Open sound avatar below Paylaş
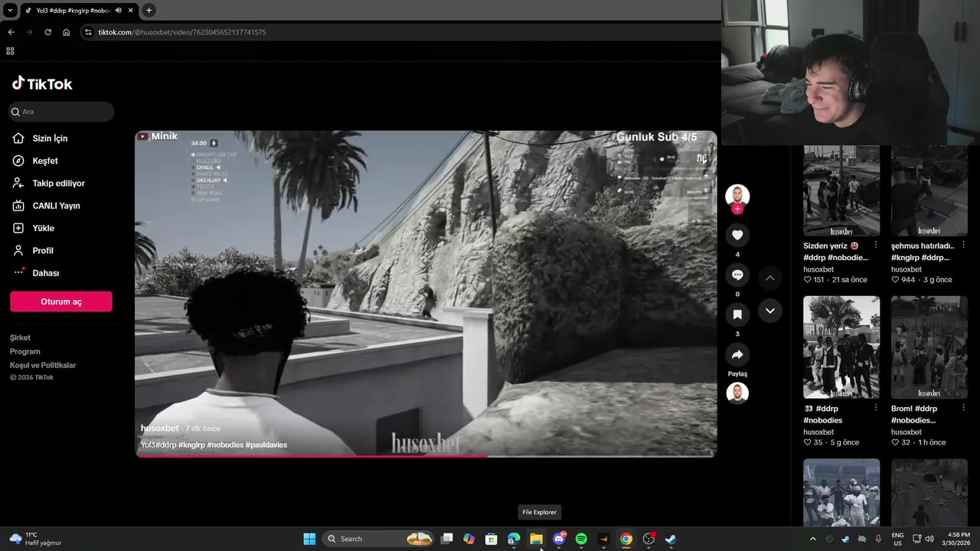The image size is (980, 551). click(737, 393)
